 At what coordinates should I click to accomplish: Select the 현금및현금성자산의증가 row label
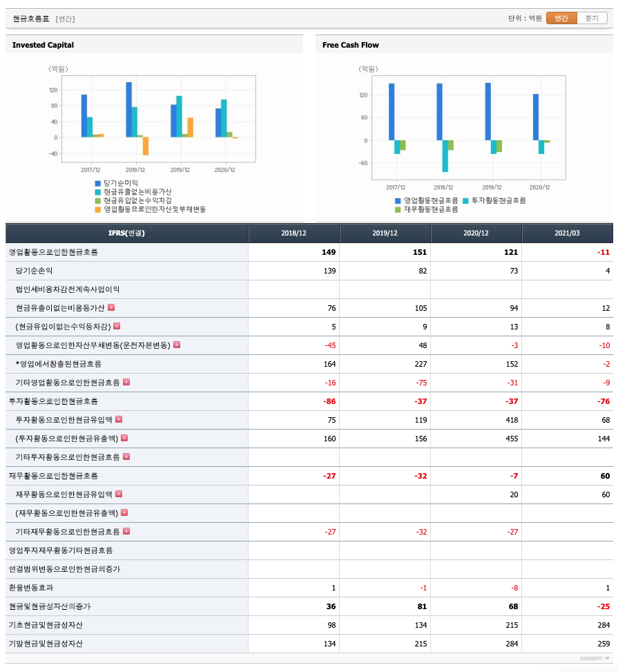pos(50,606)
